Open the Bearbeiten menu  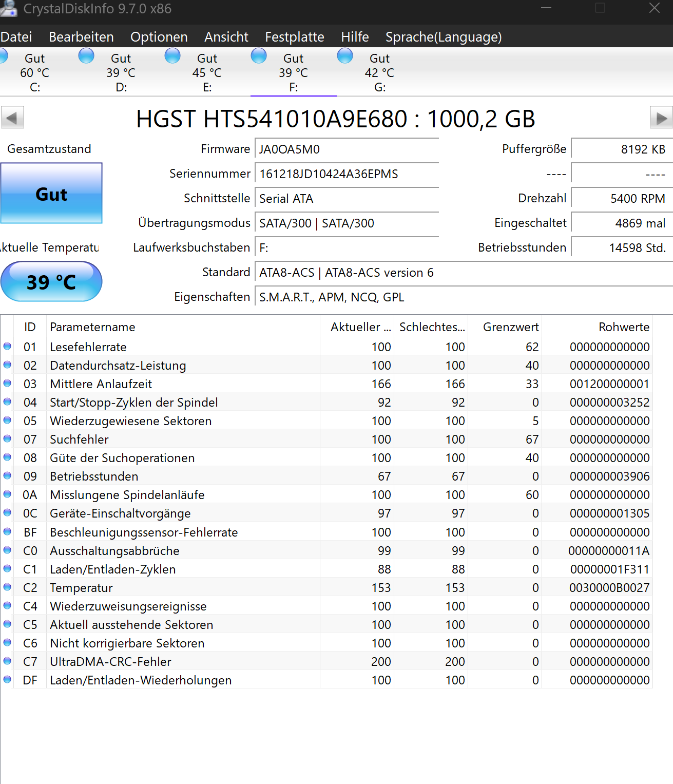(81, 37)
